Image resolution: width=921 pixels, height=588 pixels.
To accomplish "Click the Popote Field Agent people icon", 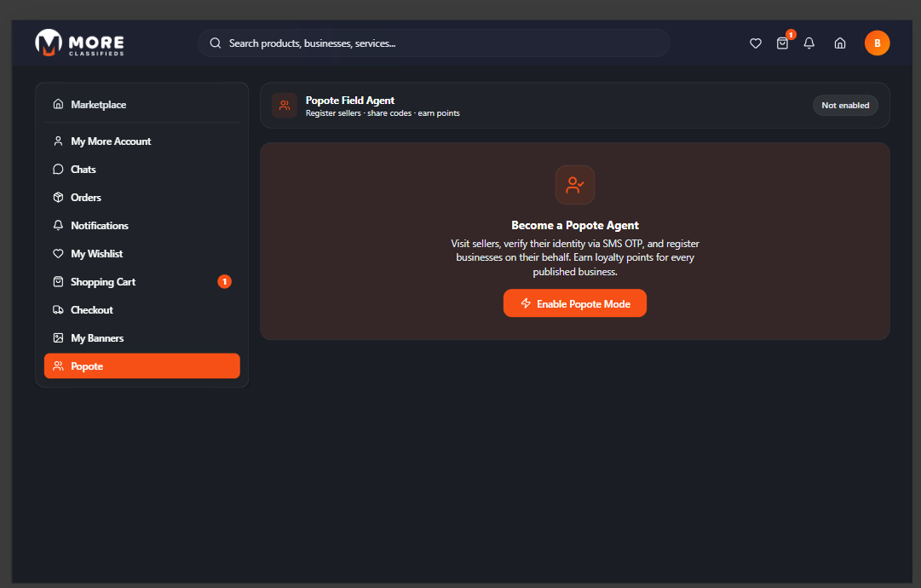I will [285, 106].
